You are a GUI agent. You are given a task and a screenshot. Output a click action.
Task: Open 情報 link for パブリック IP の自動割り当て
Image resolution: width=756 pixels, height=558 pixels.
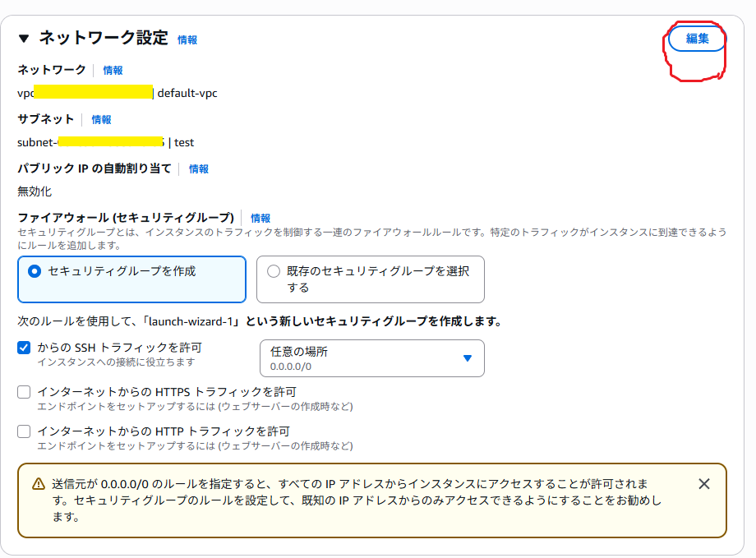click(x=199, y=169)
